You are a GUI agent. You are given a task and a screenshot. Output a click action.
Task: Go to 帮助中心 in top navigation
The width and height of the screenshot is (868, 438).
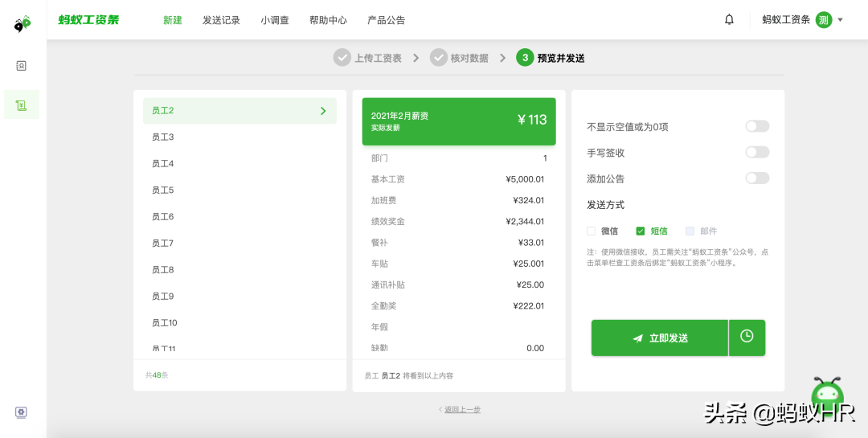(x=328, y=20)
